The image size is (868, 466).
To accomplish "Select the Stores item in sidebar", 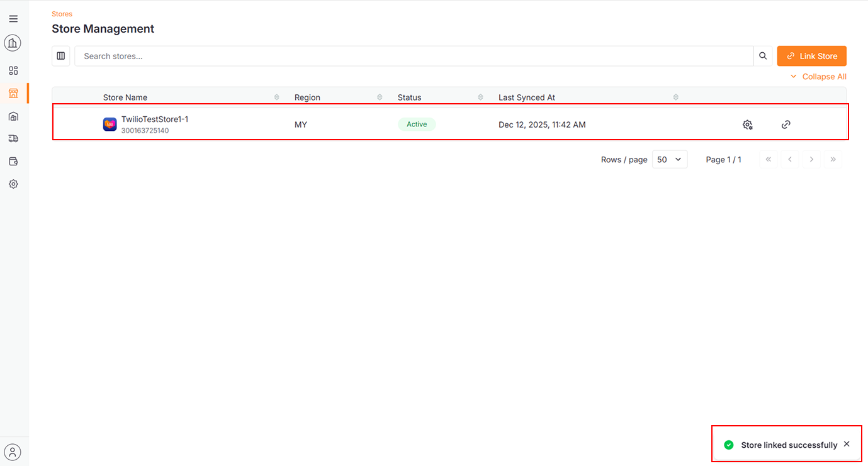I will 13,94.
